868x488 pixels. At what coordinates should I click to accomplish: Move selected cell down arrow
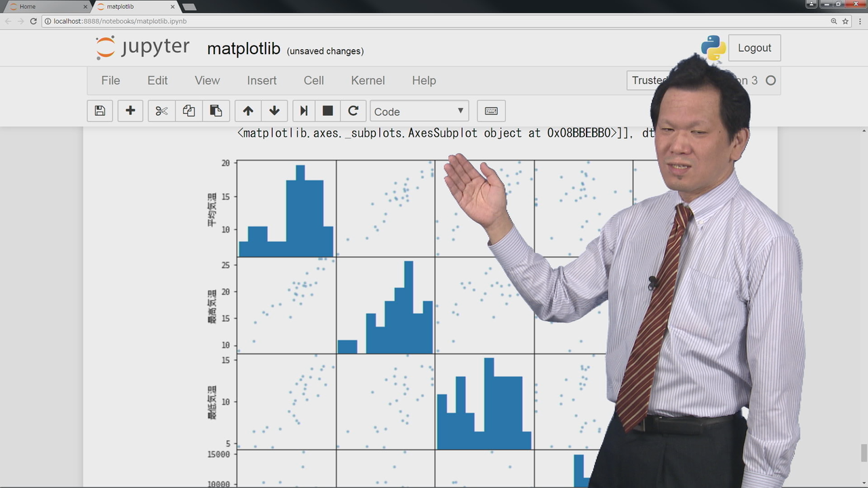(x=275, y=111)
